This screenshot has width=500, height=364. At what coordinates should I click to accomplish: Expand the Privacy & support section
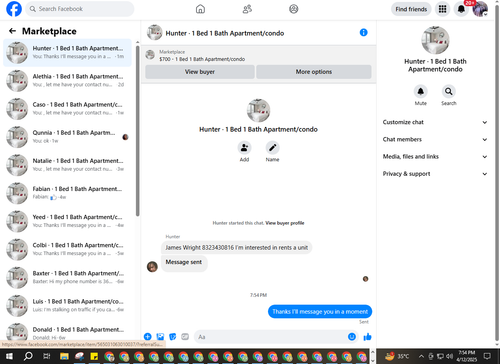435,174
